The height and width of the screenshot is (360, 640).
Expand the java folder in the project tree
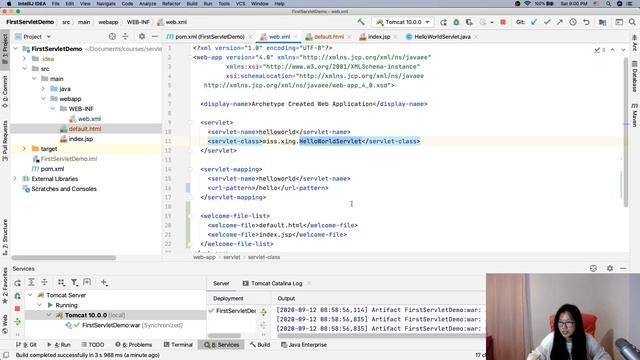43,89
